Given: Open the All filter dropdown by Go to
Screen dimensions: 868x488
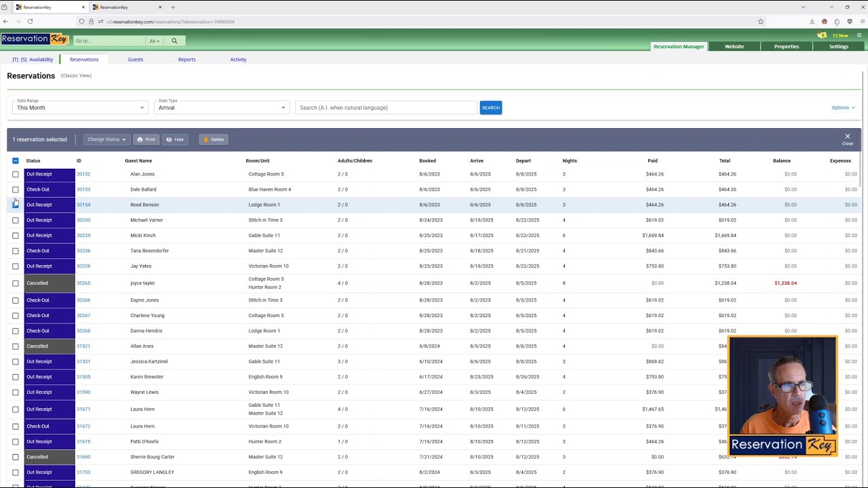Looking at the screenshot, I should [x=155, y=41].
